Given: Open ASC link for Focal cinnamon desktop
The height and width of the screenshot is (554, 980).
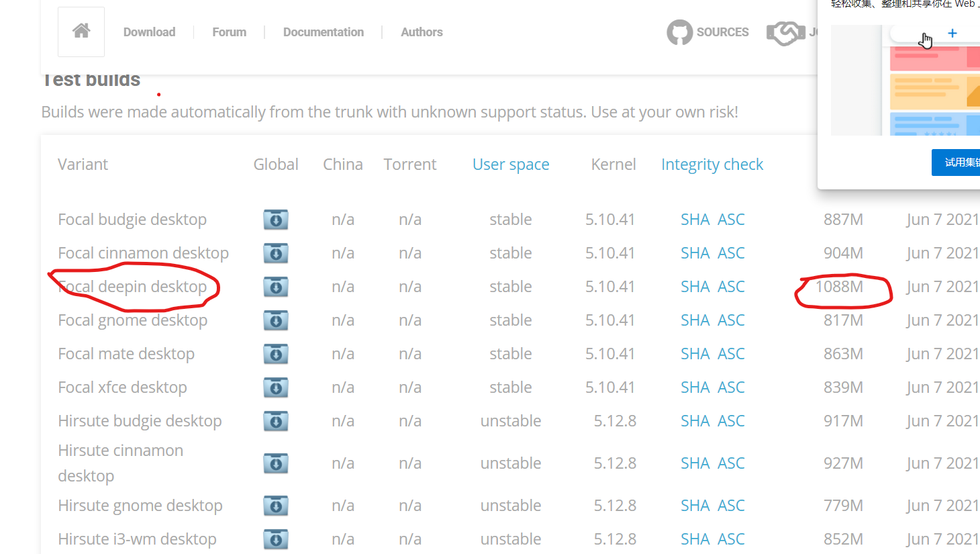Looking at the screenshot, I should [731, 253].
